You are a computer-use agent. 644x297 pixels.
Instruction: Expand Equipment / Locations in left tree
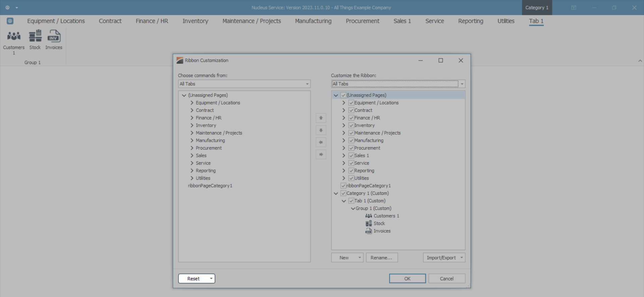192,103
